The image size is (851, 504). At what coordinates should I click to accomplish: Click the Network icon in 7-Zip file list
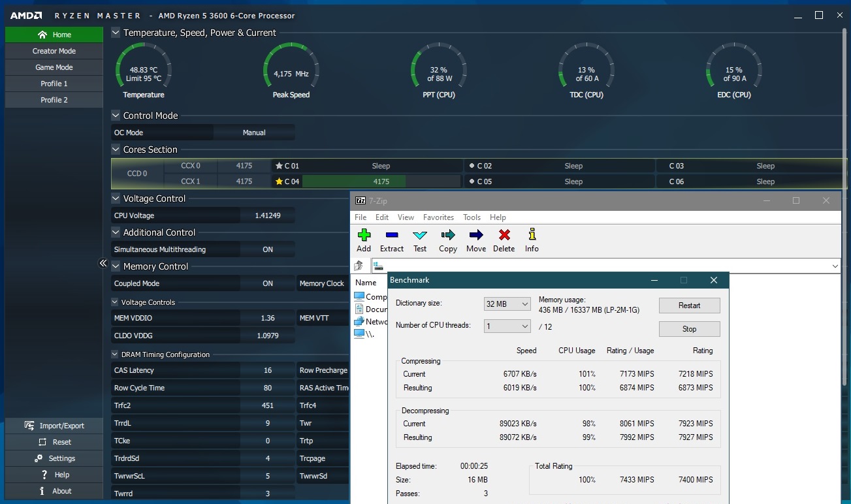point(359,321)
